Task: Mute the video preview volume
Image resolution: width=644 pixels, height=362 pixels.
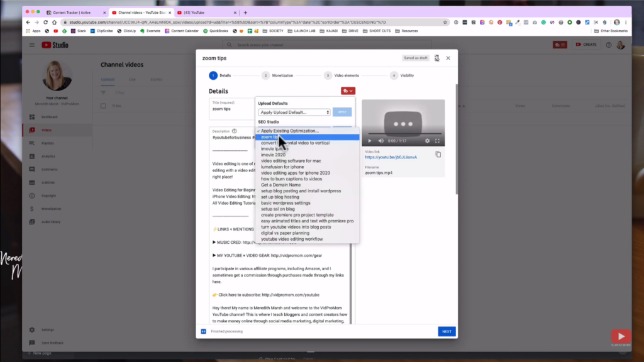Action: 380,141
